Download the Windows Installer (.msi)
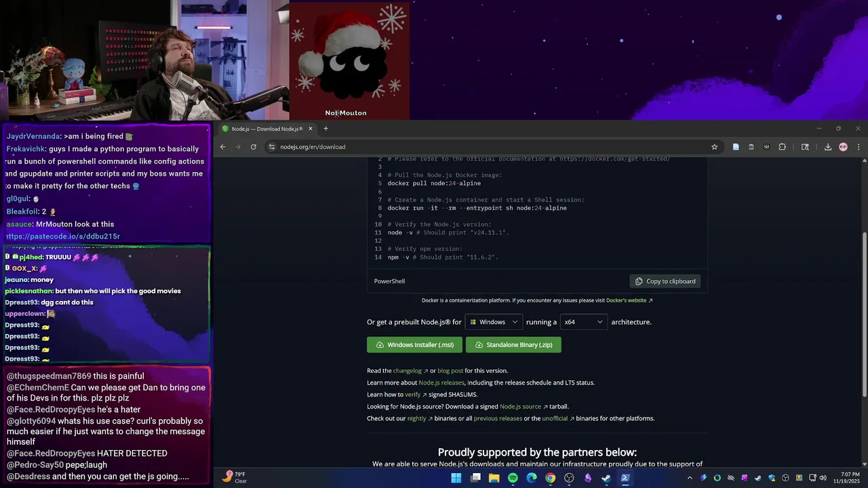Screen dimensions: 868x488 coord(414,345)
